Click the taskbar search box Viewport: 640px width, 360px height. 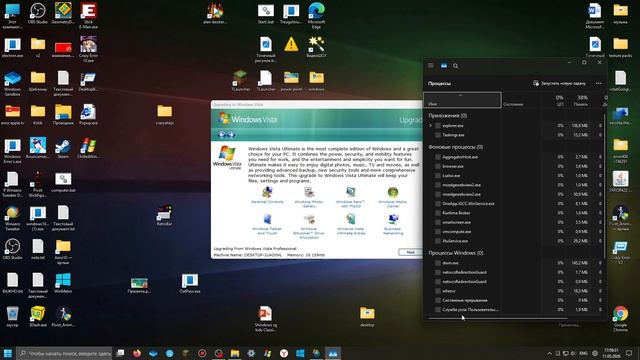[x=64, y=353]
